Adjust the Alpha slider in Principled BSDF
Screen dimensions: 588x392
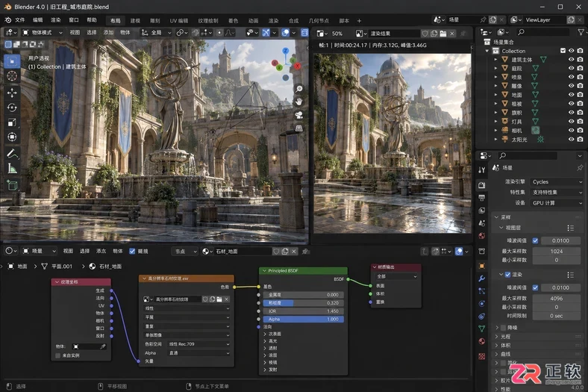coord(303,320)
